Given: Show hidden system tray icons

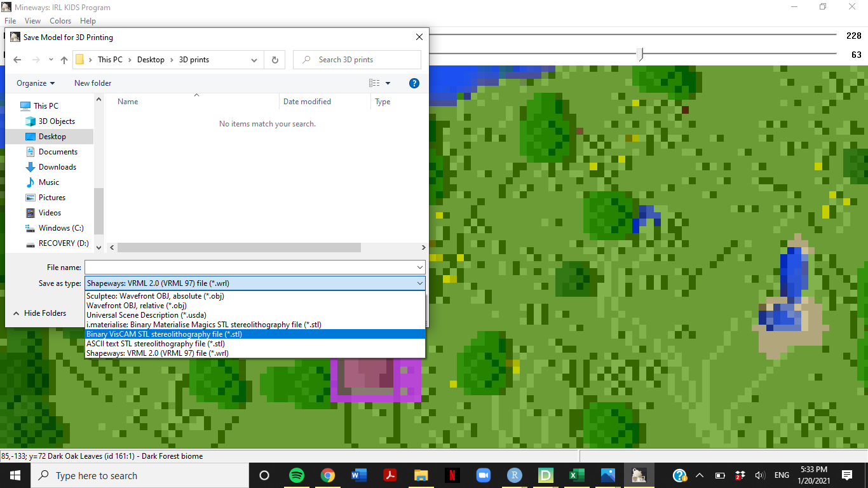Looking at the screenshot, I should pos(700,475).
